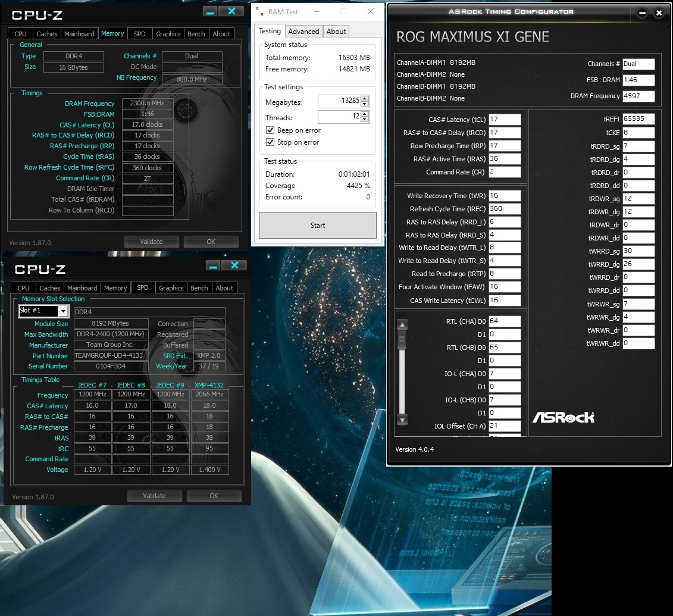Click the IOL Offset (CH A) field
Image resolution: width=673 pixels, height=616 pixels.
(505, 426)
